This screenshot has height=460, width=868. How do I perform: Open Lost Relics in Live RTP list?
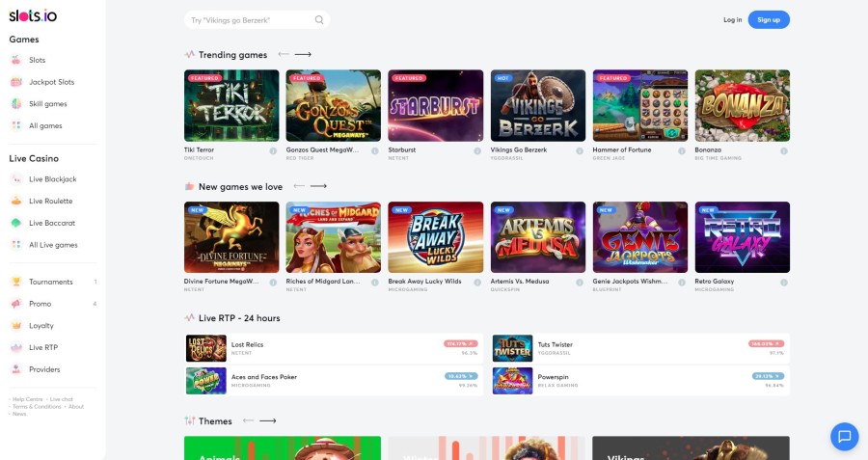click(x=334, y=348)
